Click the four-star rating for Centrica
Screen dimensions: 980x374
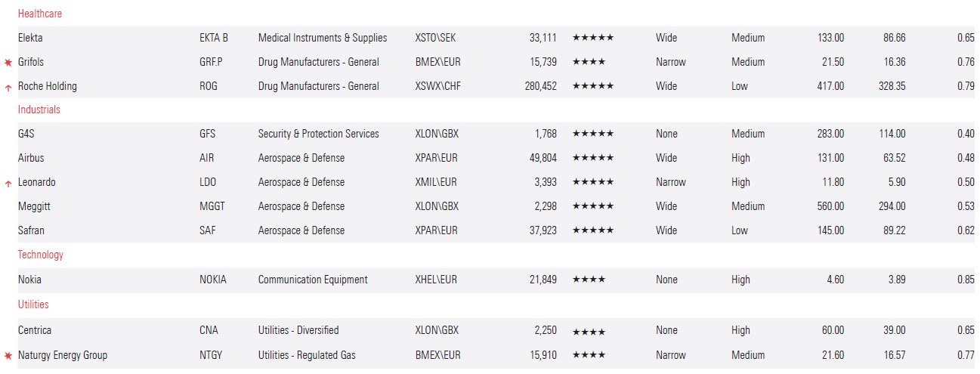(x=589, y=331)
